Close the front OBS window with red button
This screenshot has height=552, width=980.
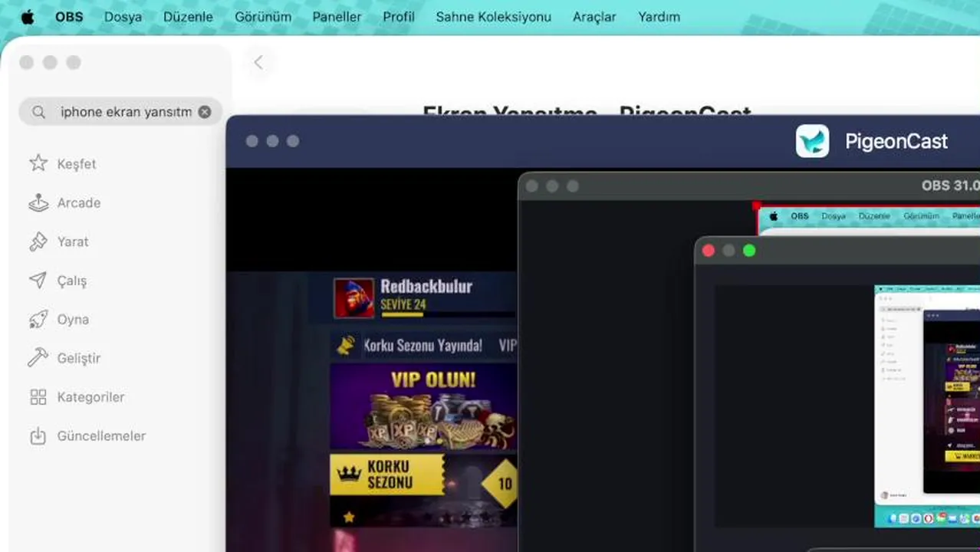709,251
